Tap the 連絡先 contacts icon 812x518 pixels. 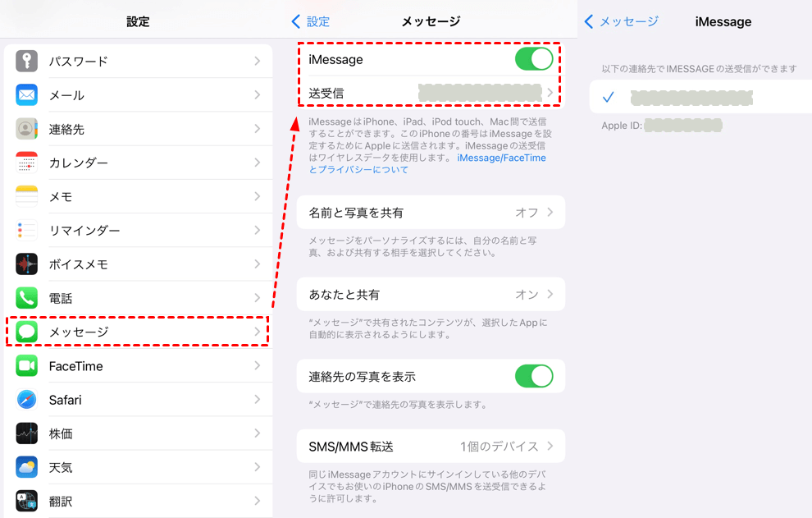coord(27,129)
